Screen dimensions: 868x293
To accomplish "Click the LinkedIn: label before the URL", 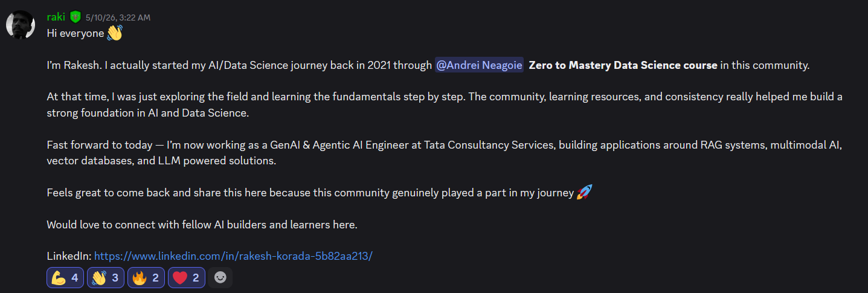I will pos(69,256).
